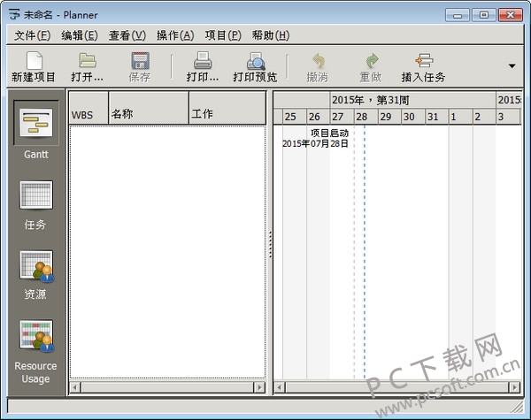Click the WBS column header
This screenshot has height=420, width=531.
[x=88, y=108]
